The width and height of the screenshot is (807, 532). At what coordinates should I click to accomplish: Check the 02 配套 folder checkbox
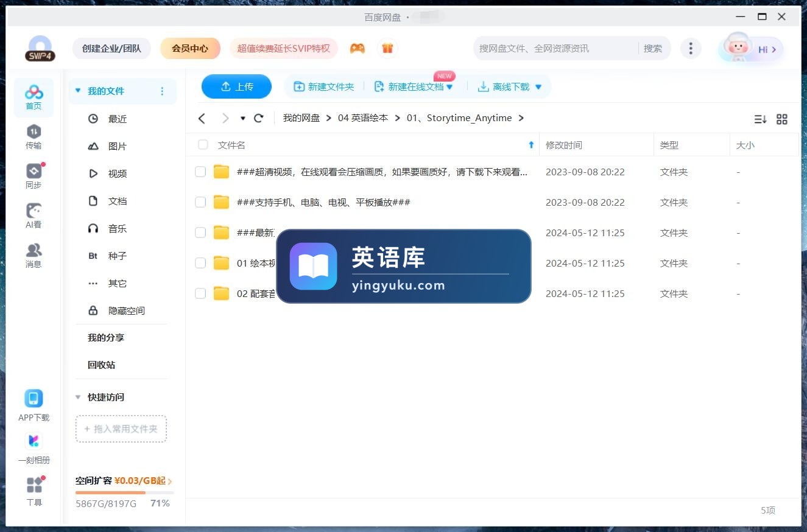tap(200, 293)
